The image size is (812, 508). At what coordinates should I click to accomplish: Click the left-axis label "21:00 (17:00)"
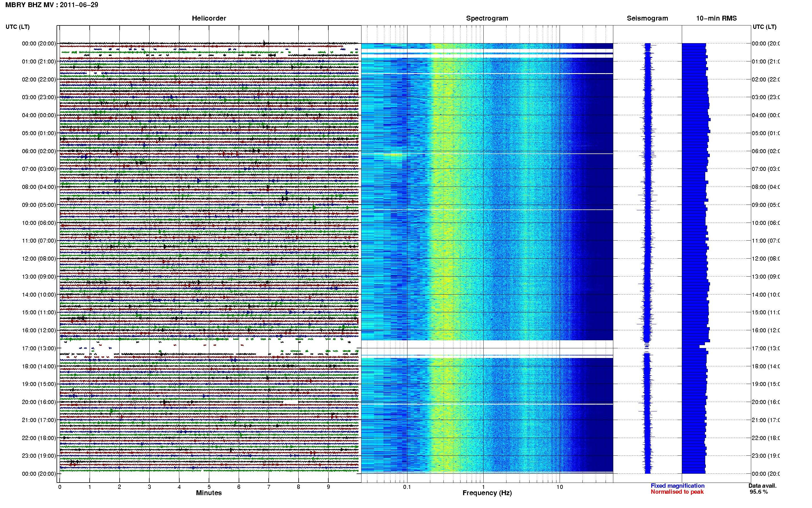39,420
